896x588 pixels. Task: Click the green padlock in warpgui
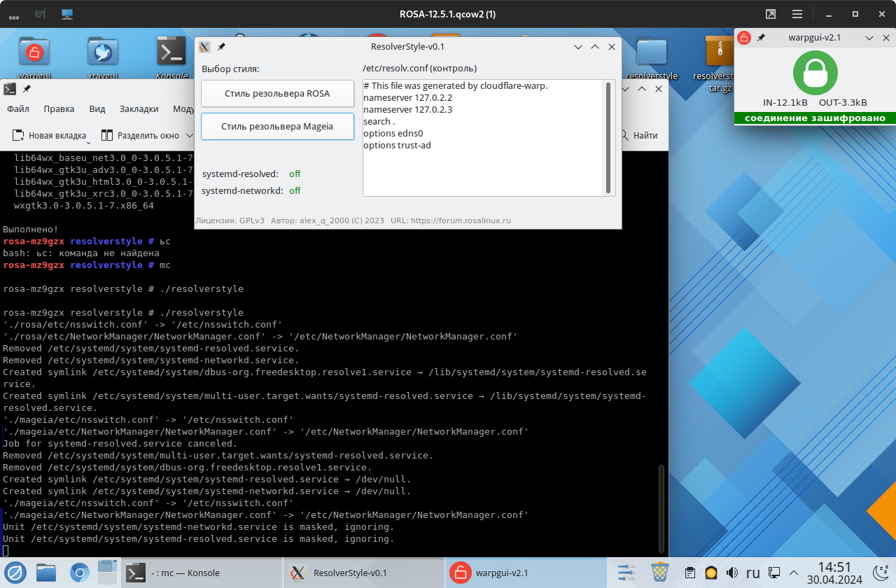click(815, 72)
